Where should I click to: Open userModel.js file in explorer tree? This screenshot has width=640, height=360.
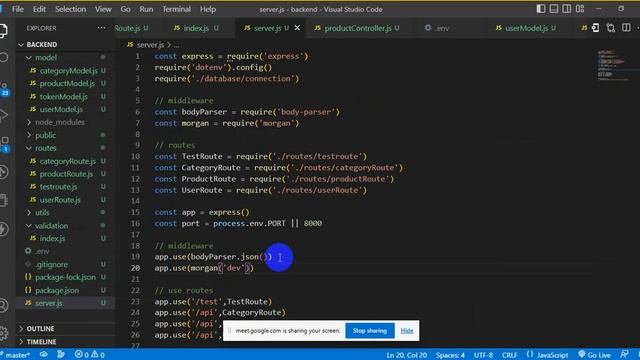pos(61,109)
